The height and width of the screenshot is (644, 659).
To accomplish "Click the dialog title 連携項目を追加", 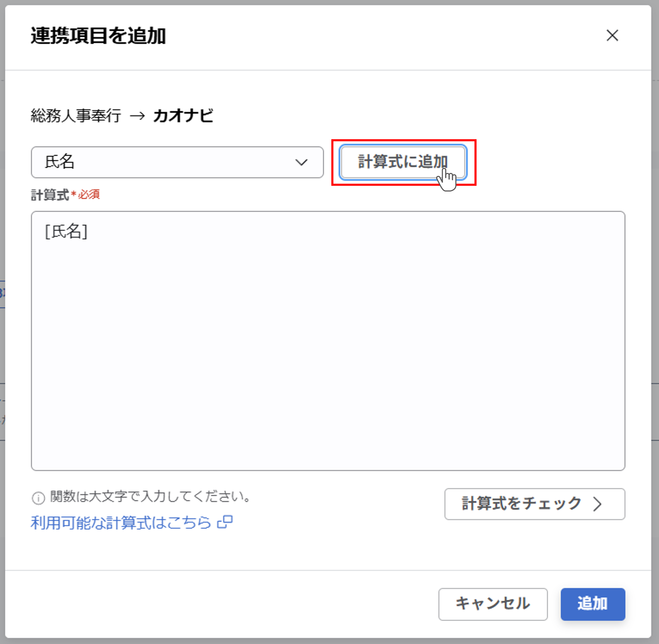I will click(x=98, y=36).
